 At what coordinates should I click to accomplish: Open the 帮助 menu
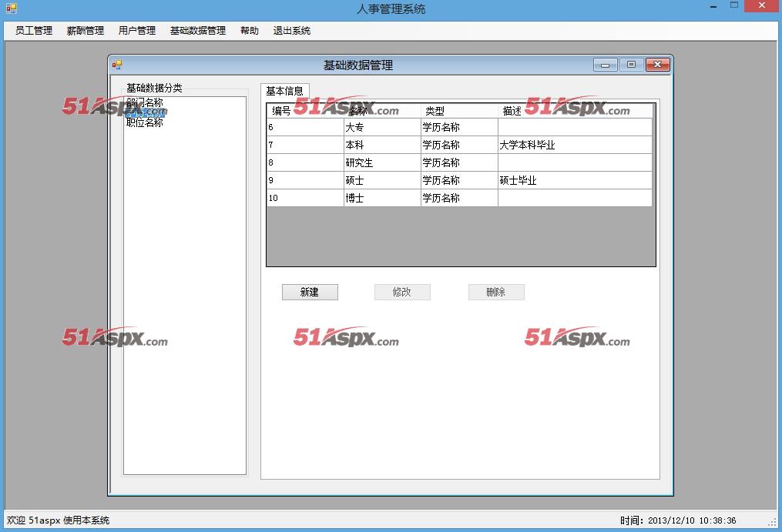[249, 31]
